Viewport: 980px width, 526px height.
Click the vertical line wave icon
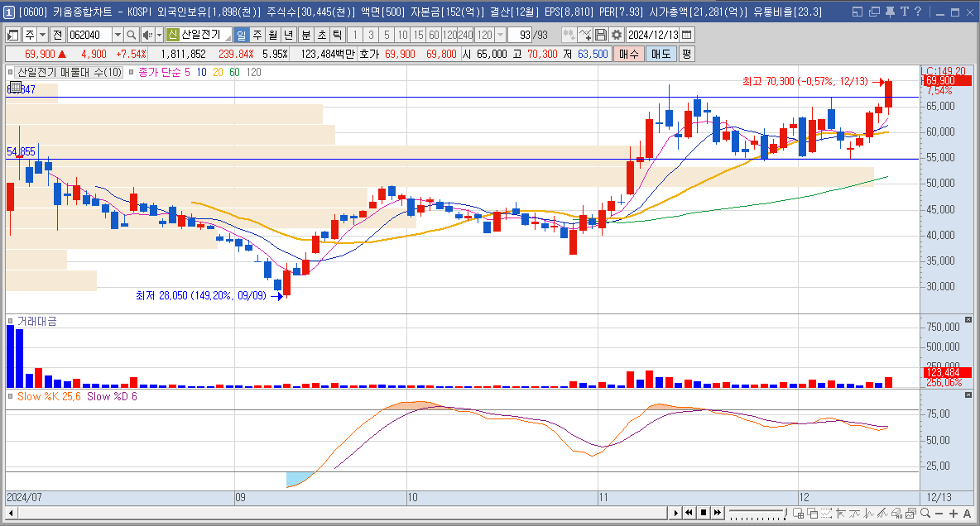[x=869, y=514]
